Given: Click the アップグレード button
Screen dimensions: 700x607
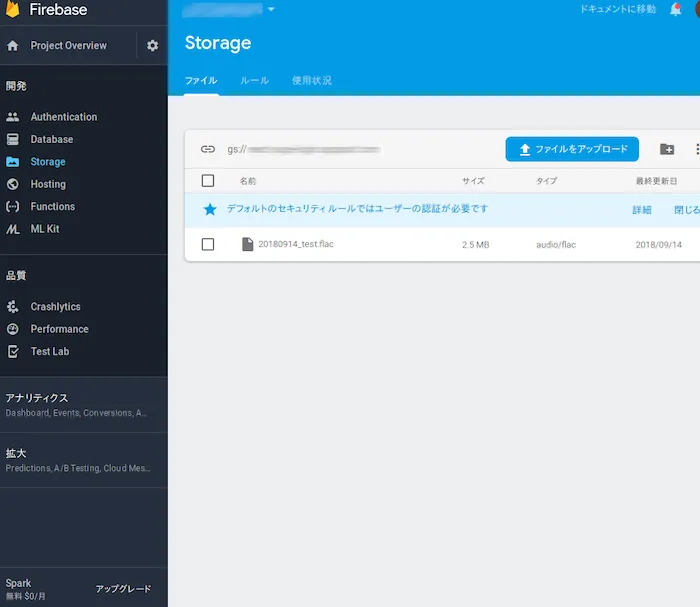Looking at the screenshot, I should tap(123, 589).
